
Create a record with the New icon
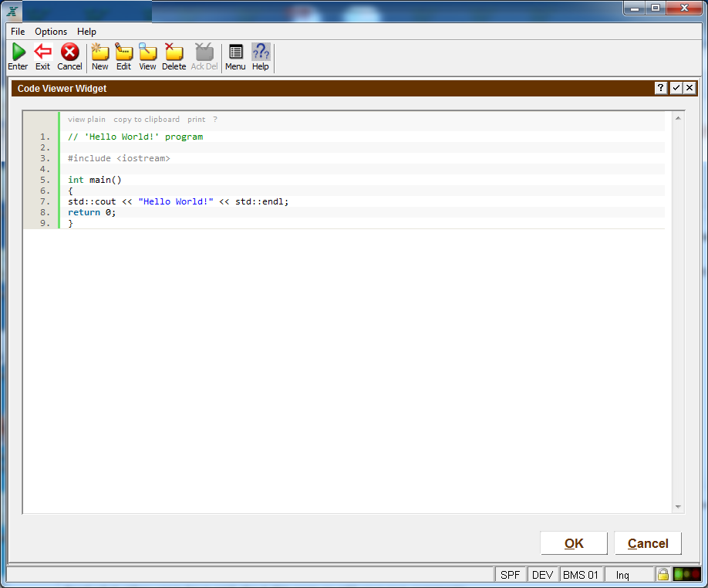tap(99, 52)
